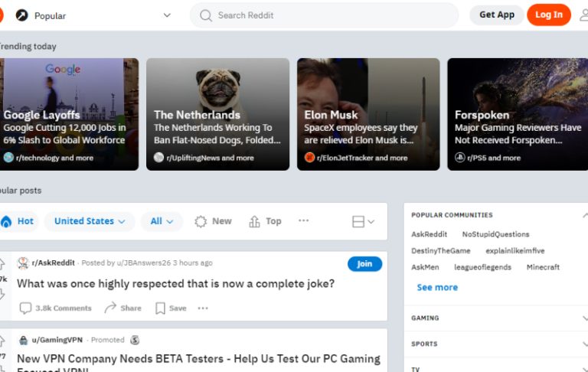Open the Popular feed dropdown chevron
This screenshot has height=372, width=588.
pyautogui.click(x=167, y=15)
